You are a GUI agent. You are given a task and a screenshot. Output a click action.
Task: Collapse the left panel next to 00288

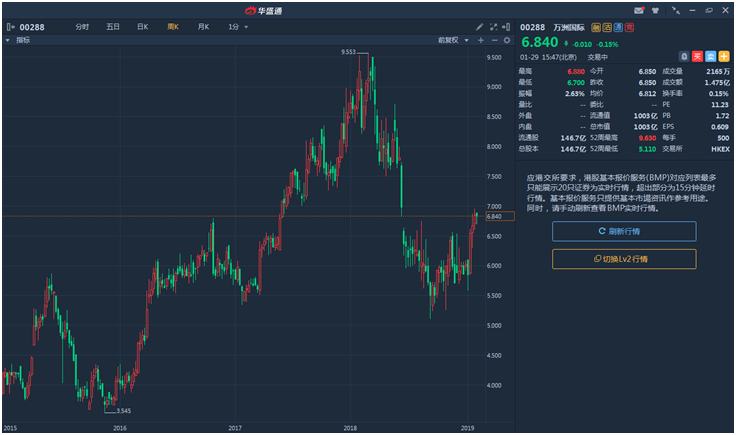(x=10, y=27)
